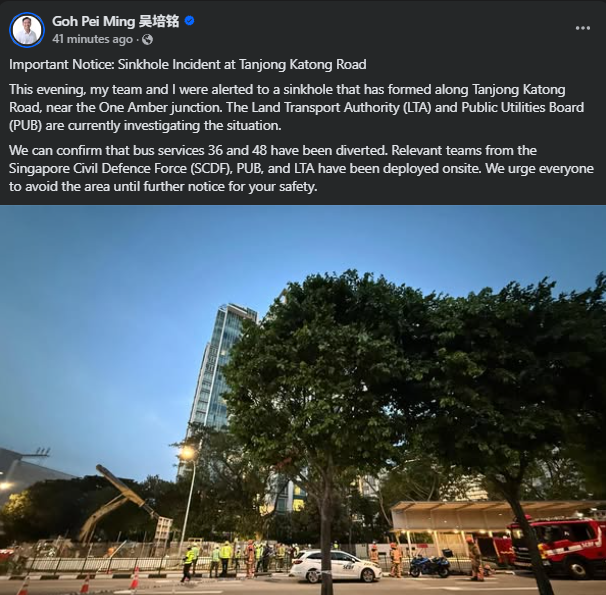The image size is (606, 595).
Task: Click the blue verified badge
Action: [189, 21]
